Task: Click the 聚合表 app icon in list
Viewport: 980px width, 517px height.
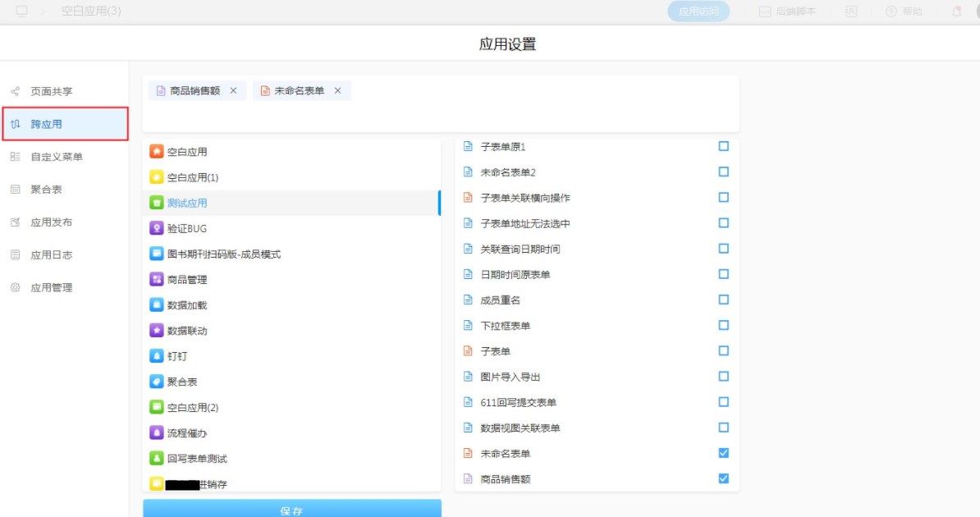Action: [156, 382]
